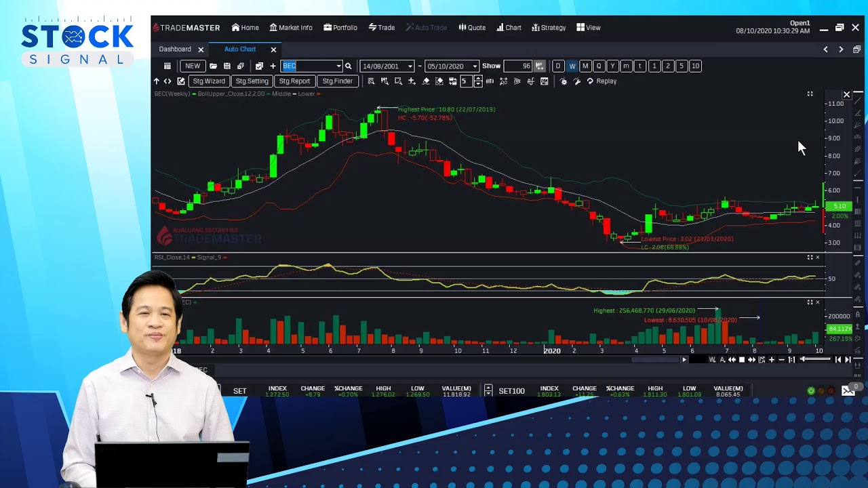868x488 pixels.
Task: Switch to the Dashboard tab
Action: (175, 49)
